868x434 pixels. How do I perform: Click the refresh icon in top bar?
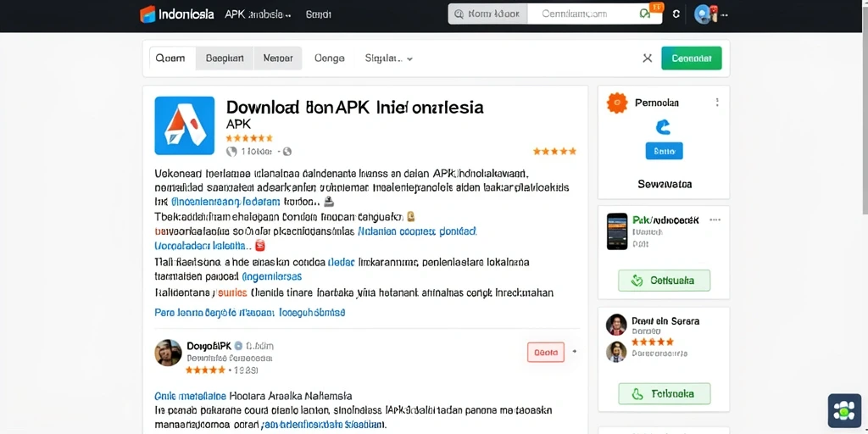pyautogui.click(x=676, y=14)
